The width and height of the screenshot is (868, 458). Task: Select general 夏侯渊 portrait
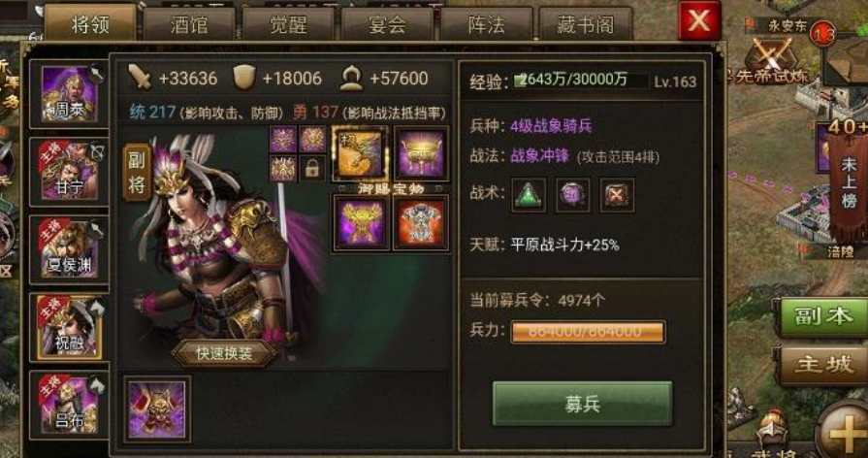tap(69, 249)
